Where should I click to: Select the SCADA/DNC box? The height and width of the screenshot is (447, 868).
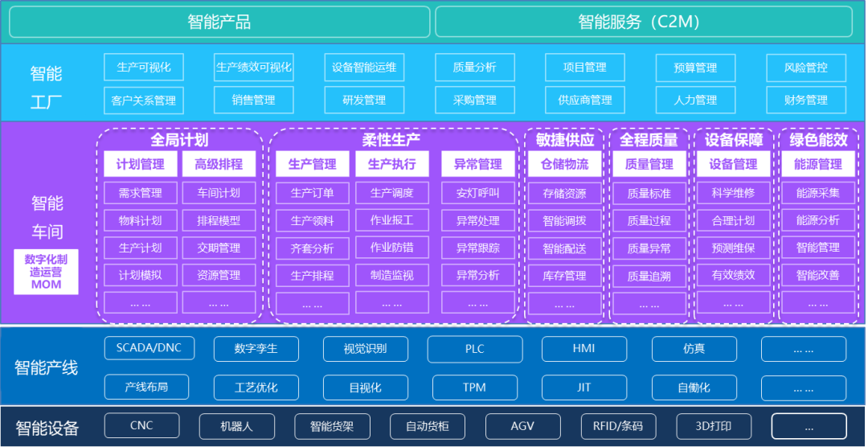[149, 348]
